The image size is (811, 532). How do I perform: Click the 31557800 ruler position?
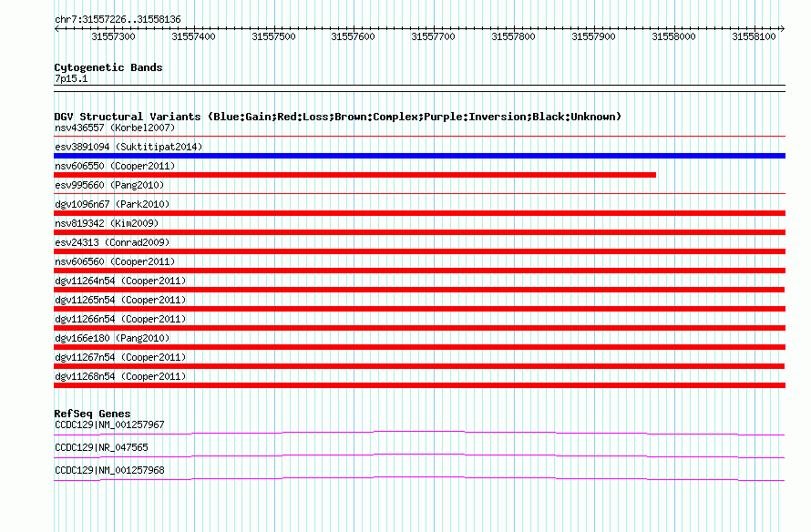click(x=513, y=36)
